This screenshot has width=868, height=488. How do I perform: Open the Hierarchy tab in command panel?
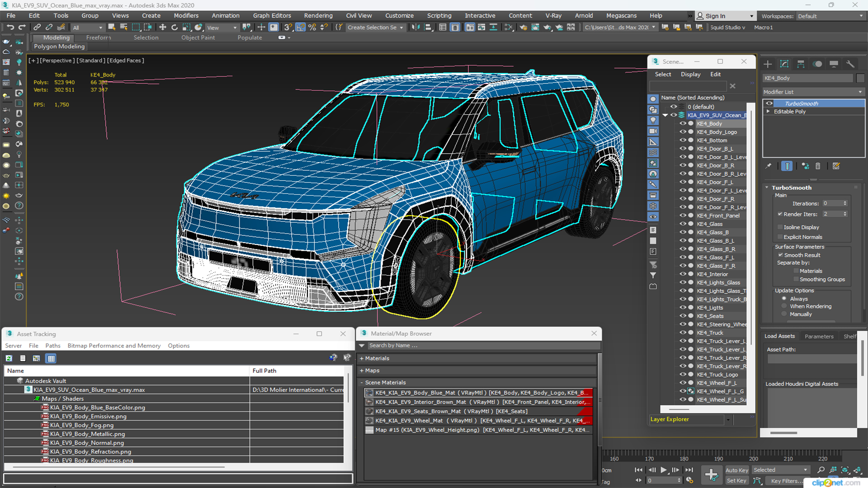(801, 64)
